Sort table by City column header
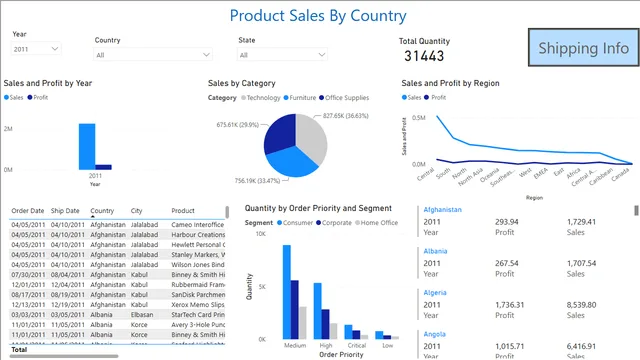Viewport: 640px width, 360px height. 136,211
